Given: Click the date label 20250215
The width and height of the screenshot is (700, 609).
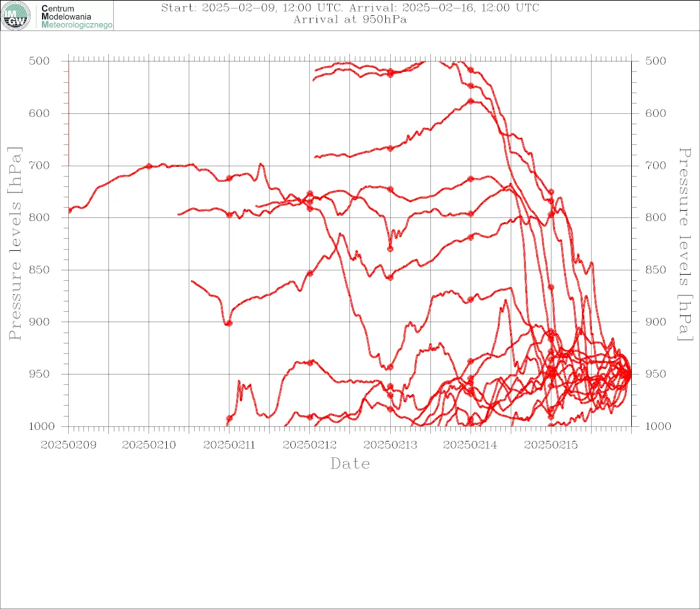Looking at the screenshot, I should coord(551,445).
